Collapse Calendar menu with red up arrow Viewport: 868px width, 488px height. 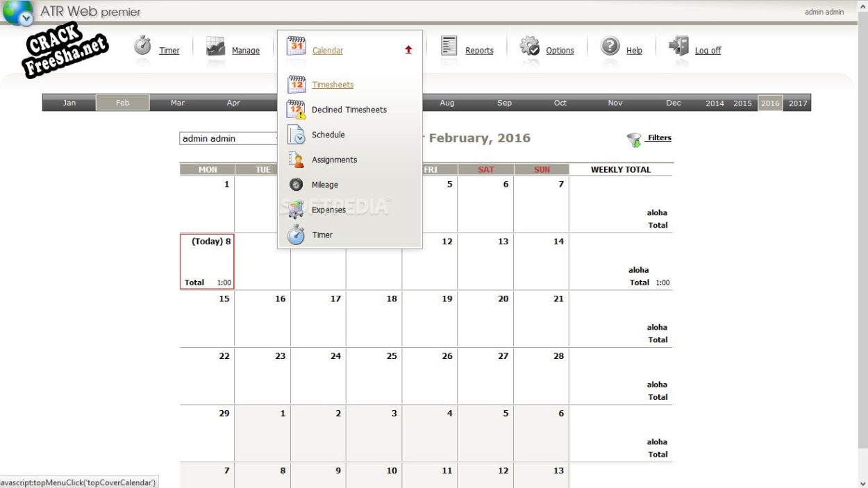pos(408,50)
